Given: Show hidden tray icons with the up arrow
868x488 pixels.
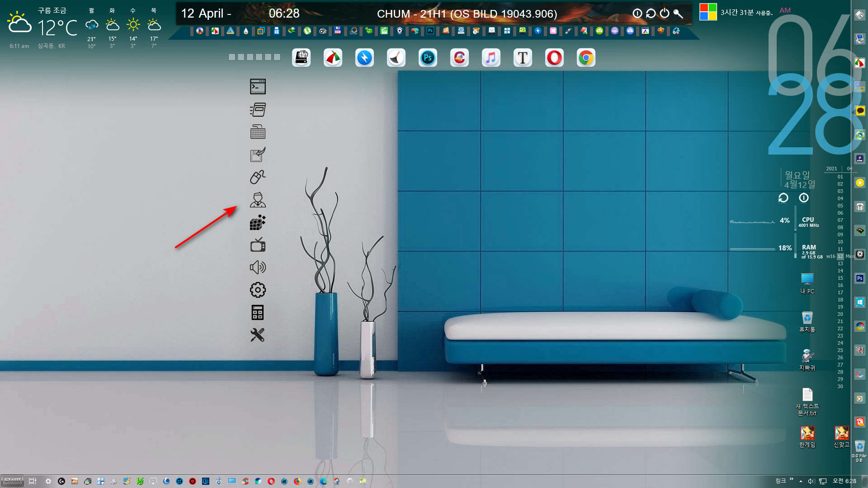Looking at the screenshot, I should pos(801,481).
